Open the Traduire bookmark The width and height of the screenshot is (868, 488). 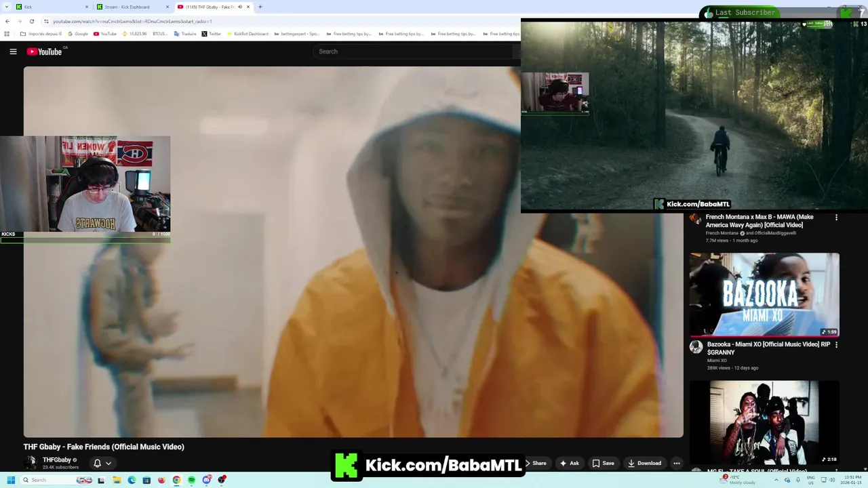point(185,34)
